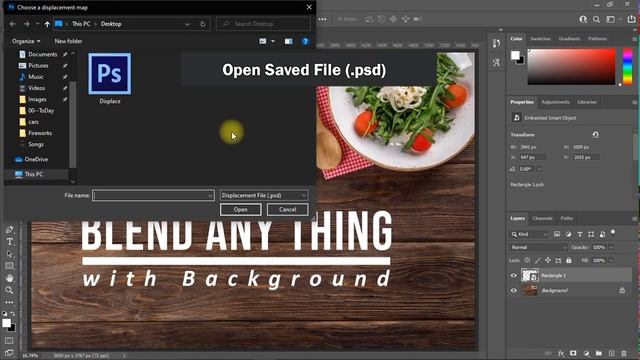Switch to the Gradients tab
The width and height of the screenshot is (640, 360).
(569, 39)
